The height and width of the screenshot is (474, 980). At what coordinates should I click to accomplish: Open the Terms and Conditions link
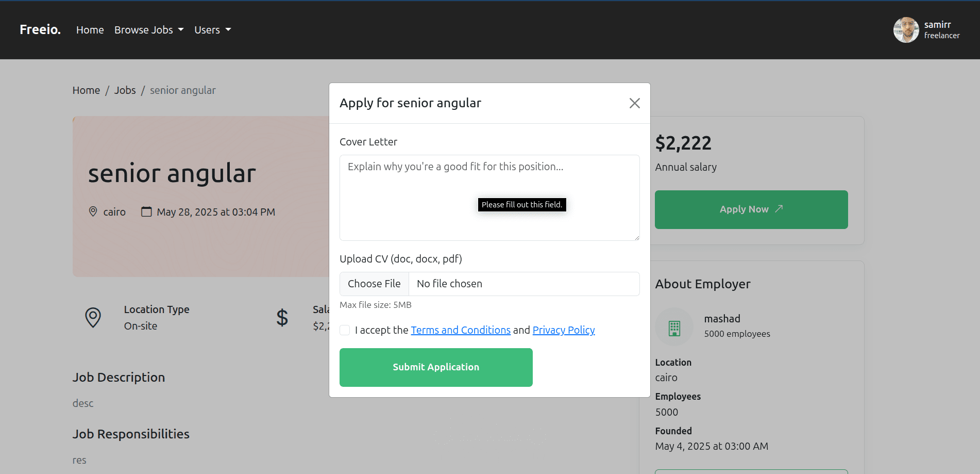[x=460, y=330]
